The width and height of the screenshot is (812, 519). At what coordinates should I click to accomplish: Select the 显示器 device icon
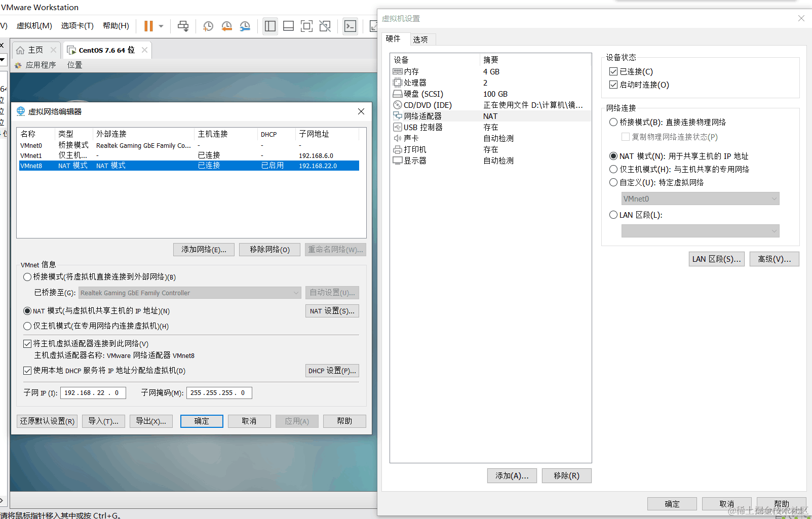[x=398, y=161]
